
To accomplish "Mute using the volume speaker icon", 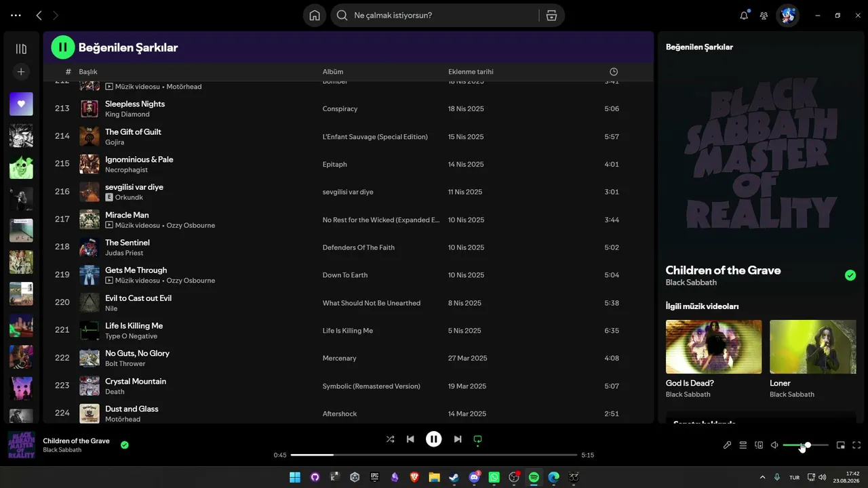I will tap(774, 445).
